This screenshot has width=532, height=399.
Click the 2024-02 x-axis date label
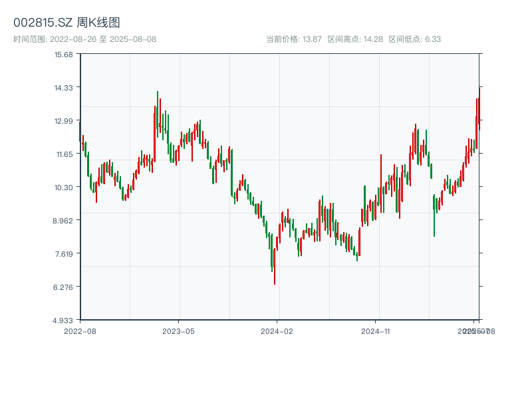[277, 331]
